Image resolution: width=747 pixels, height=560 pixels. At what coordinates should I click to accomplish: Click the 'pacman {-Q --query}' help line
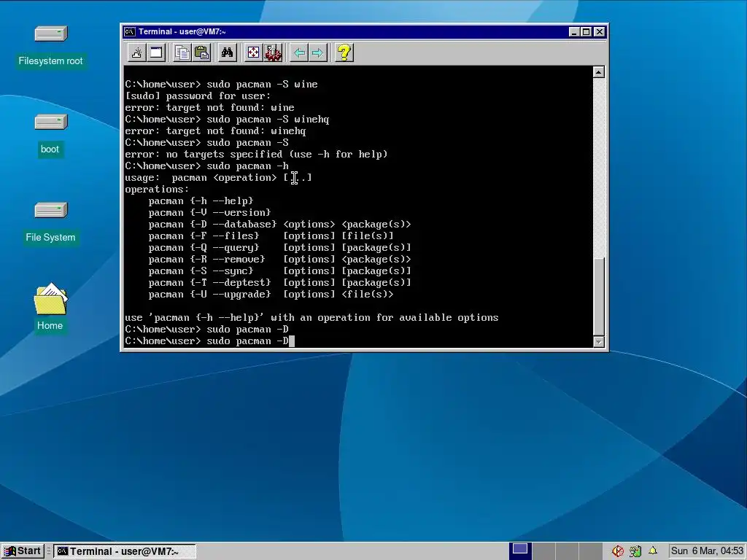pos(279,248)
